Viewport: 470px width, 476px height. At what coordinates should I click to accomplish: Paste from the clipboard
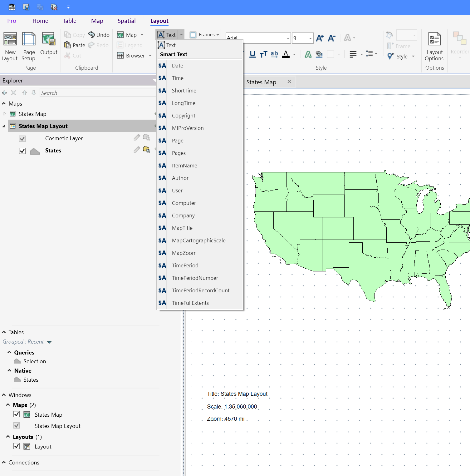[x=74, y=45]
